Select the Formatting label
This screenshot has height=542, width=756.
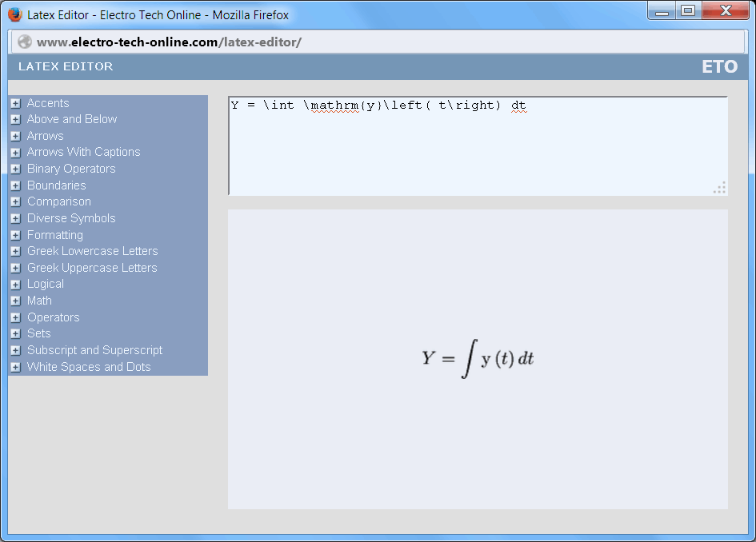[55, 235]
